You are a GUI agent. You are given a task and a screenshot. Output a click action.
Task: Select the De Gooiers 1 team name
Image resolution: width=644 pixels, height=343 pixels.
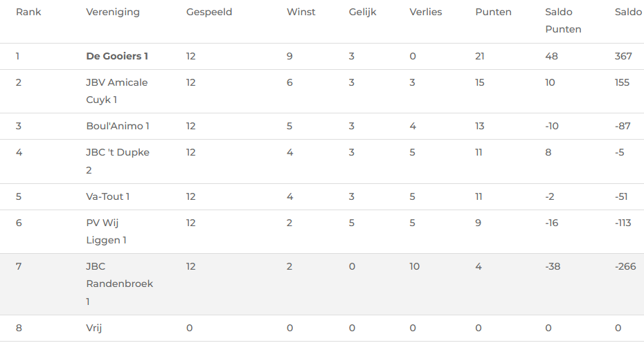(x=117, y=56)
